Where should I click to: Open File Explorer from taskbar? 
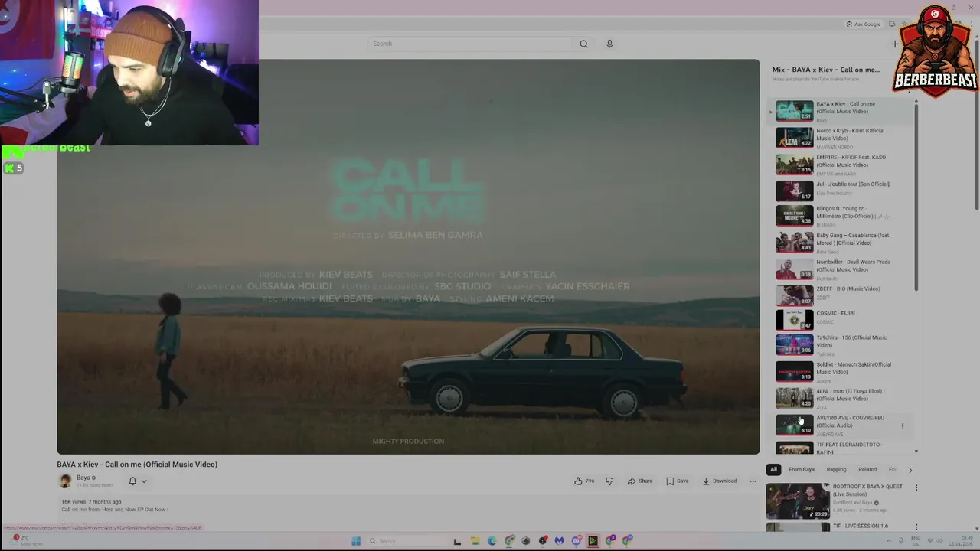coord(475,541)
